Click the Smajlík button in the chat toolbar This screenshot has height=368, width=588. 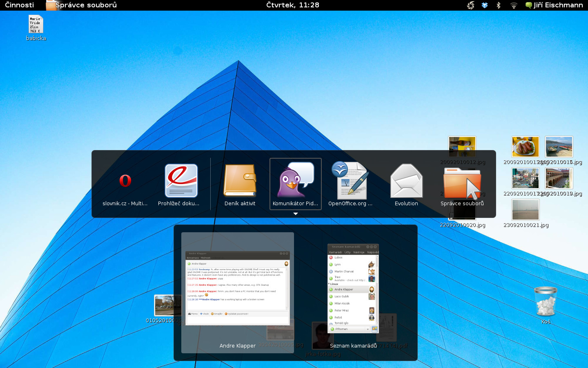tap(217, 314)
